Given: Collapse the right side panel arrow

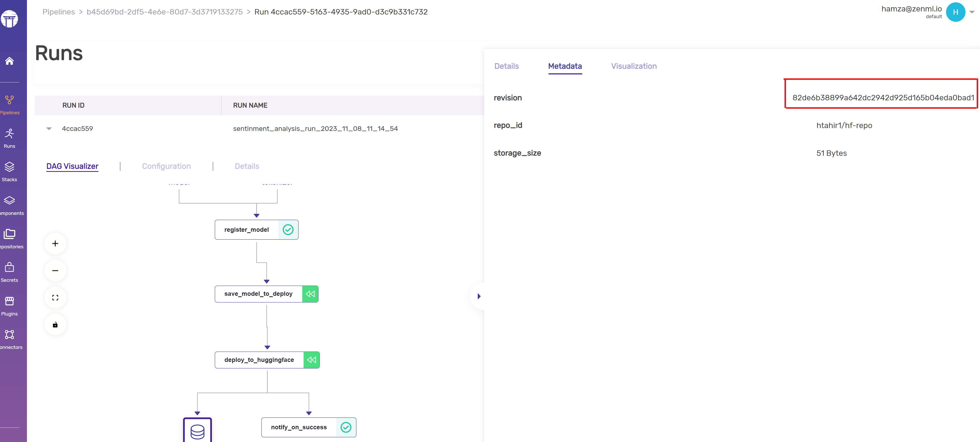Looking at the screenshot, I should [479, 296].
